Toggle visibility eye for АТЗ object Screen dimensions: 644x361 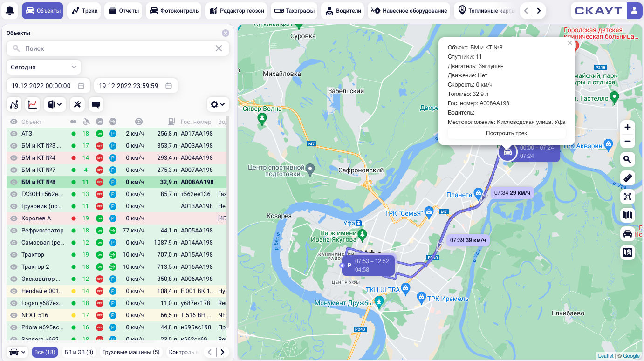tap(14, 134)
